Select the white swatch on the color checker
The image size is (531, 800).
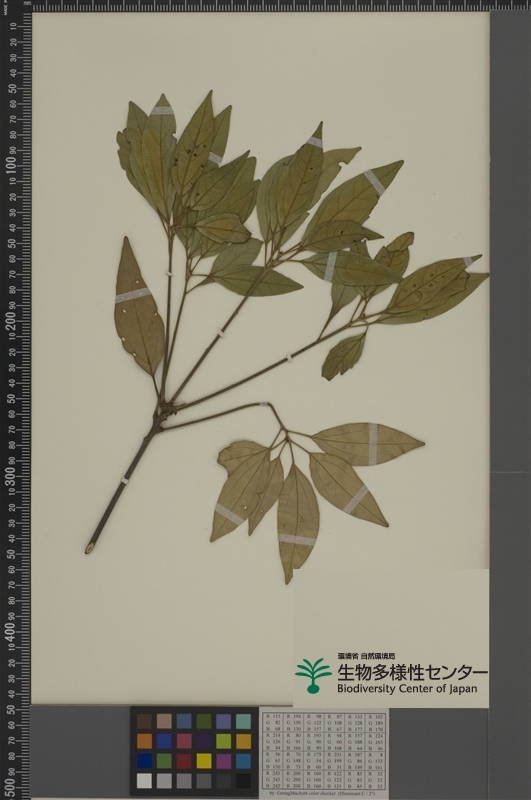(144, 781)
